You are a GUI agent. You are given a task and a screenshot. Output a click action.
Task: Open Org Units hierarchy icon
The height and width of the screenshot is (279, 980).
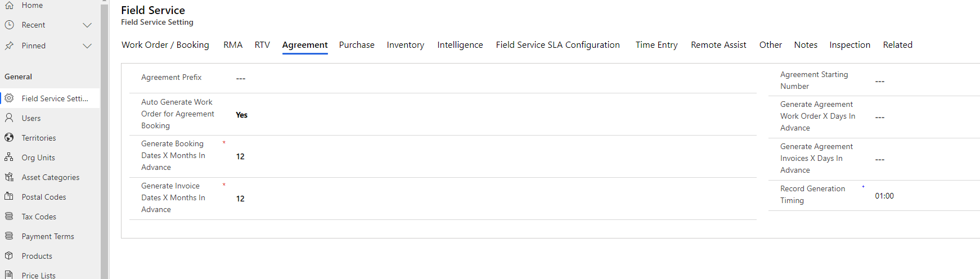[x=9, y=157]
